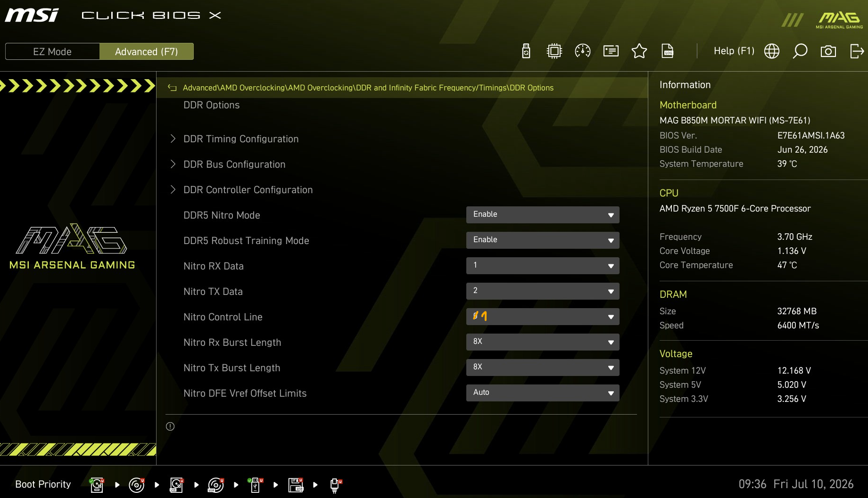This screenshot has height=498, width=868.
Task: Click the Nitro Control Line label
Action: pyautogui.click(x=223, y=317)
